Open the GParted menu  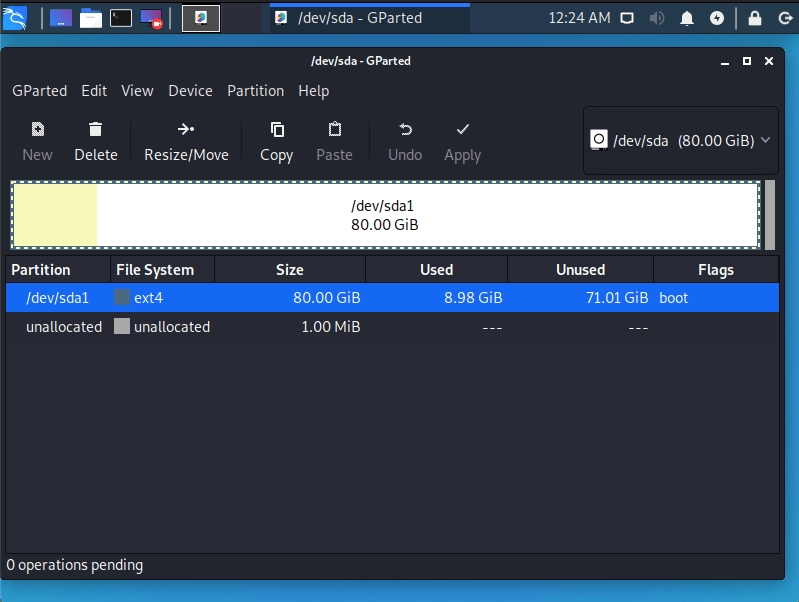[x=40, y=91]
